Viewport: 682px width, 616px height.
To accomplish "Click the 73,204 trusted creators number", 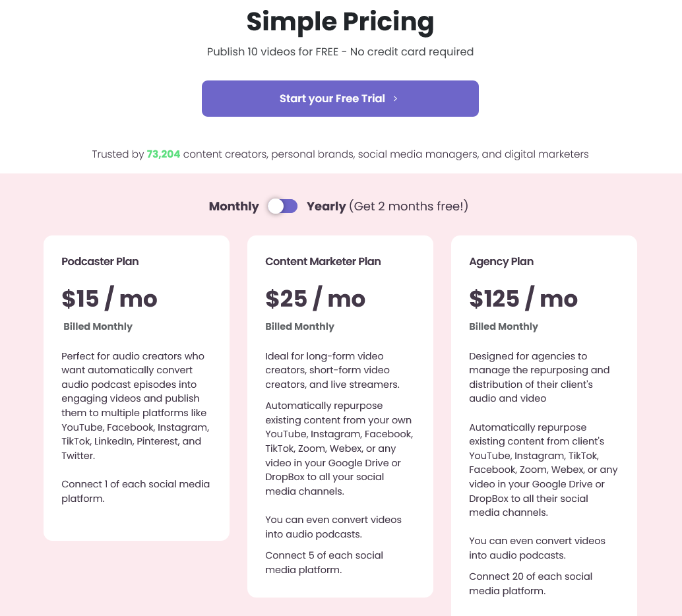I will point(164,154).
